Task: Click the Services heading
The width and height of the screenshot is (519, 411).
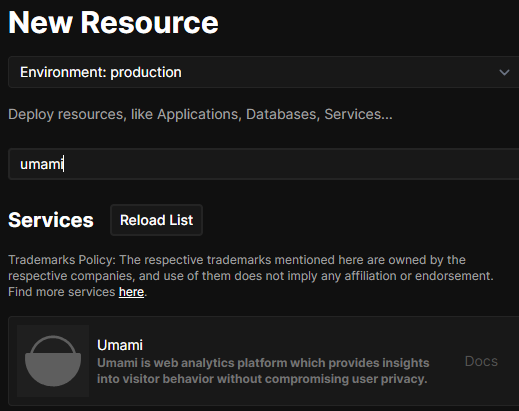Action: coord(51,220)
